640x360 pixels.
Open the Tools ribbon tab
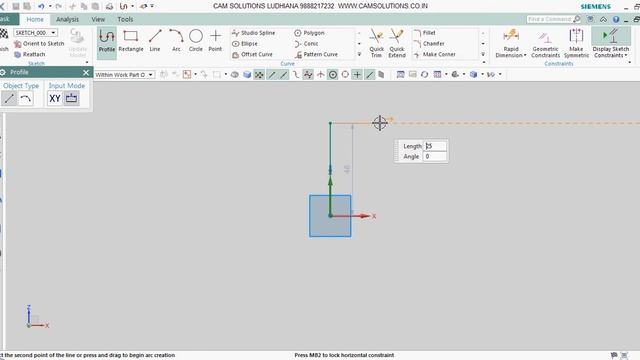(x=125, y=19)
